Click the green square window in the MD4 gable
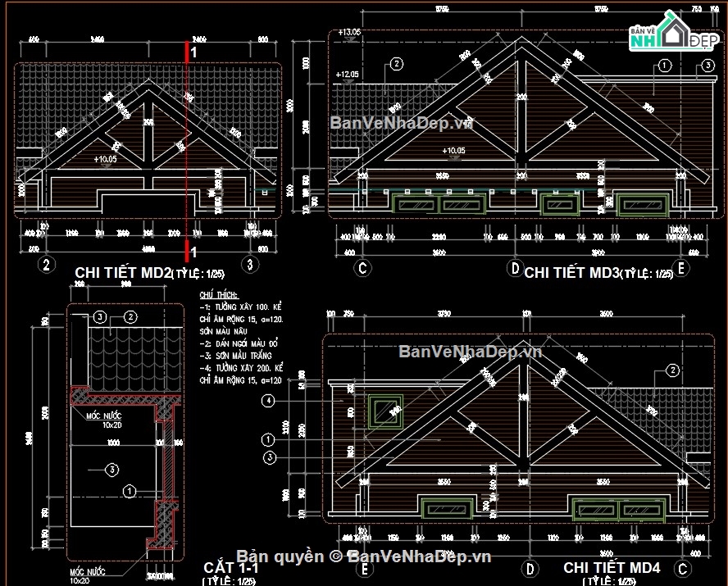 tap(384, 410)
